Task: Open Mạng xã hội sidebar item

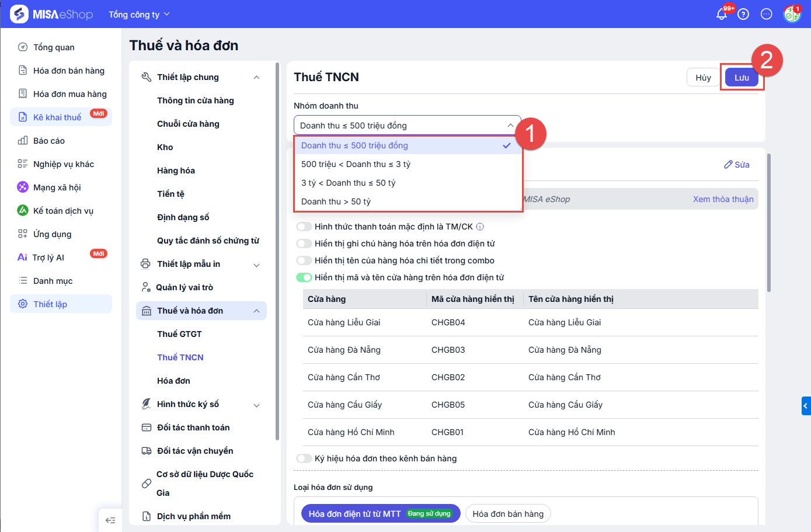Action: click(x=61, y=187)
